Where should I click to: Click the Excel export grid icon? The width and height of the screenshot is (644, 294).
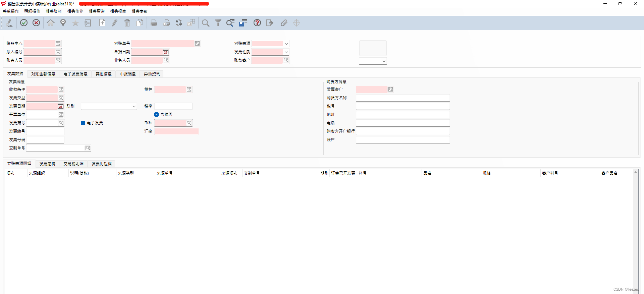point(191,23)
